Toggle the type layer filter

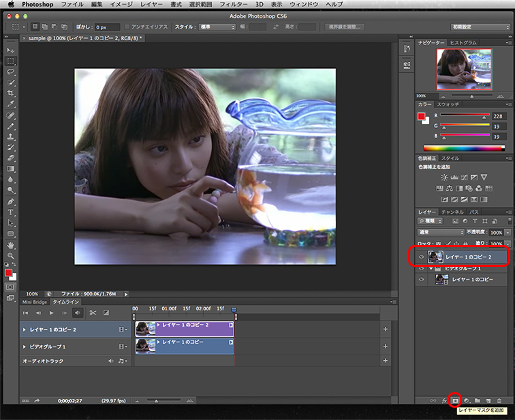[x=475, y=221]
